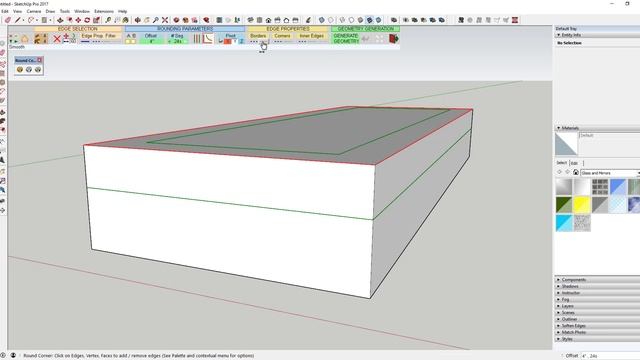Click the vertical bars profile icon
The width and height of the screenshot is (640, 360).
197,38
